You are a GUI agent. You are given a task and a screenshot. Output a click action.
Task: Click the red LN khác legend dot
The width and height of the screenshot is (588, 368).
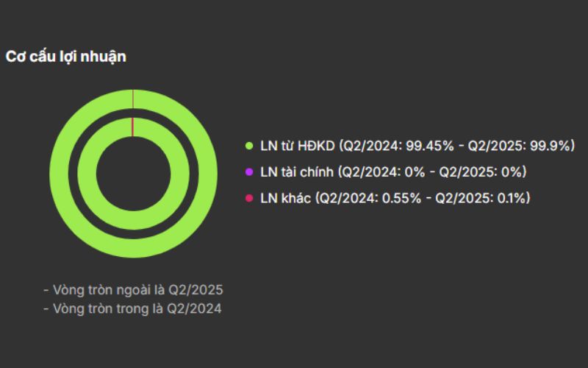pos(248,198)
